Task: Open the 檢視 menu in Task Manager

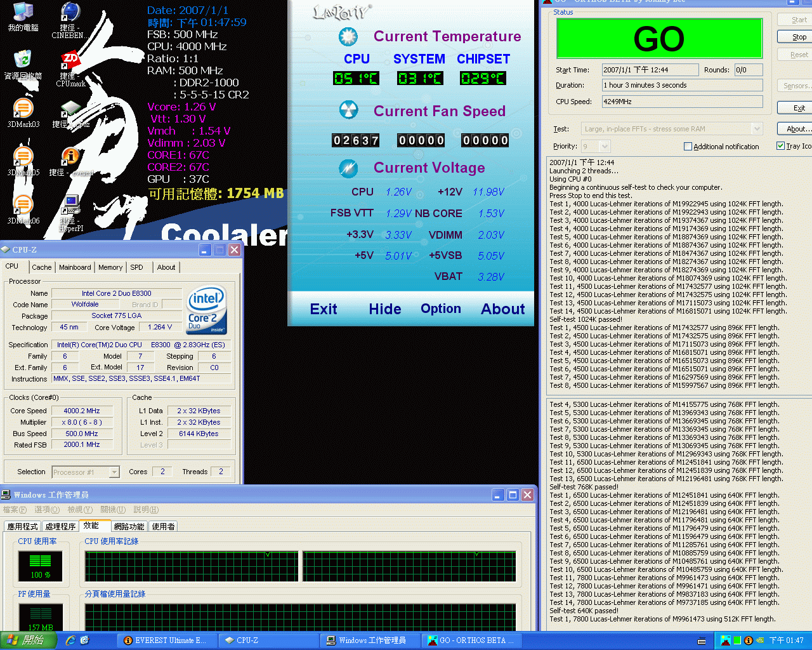Action: 80,510
